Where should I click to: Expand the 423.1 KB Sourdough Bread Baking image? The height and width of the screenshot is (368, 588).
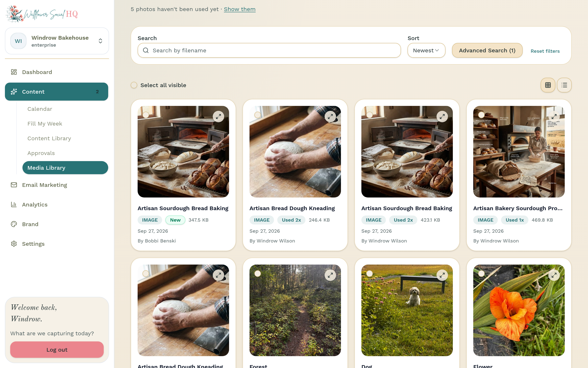coord(442,117)
